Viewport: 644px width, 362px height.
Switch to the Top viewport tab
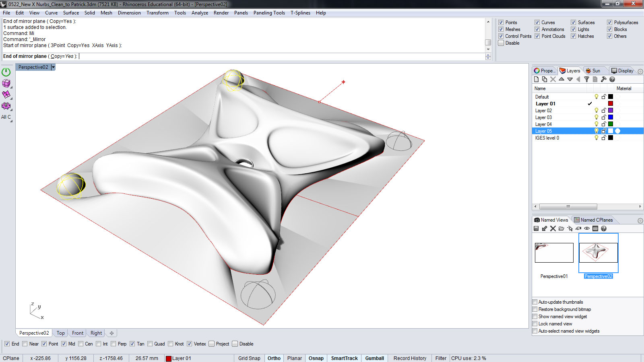click(x=61, y=333)
